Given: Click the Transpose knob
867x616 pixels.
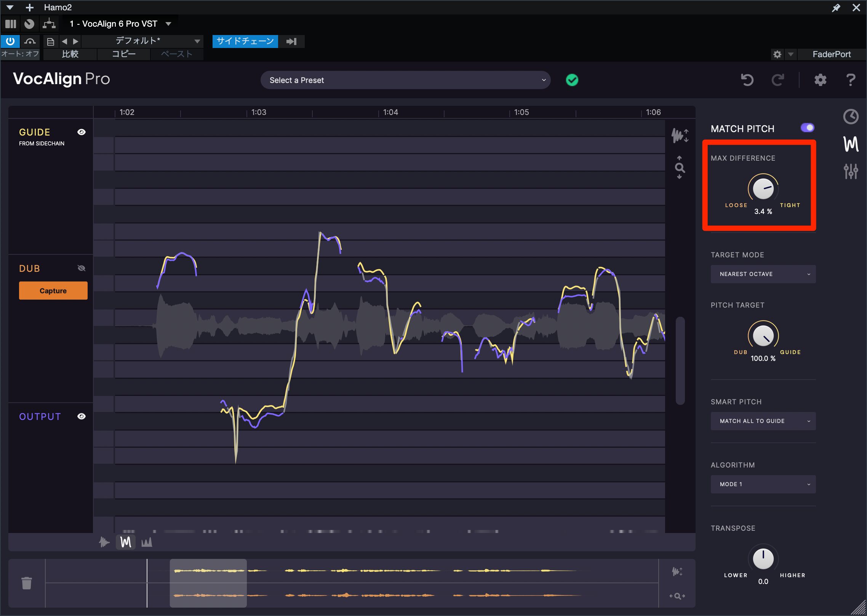Looking at the screenshot, I should pos(763,559).
